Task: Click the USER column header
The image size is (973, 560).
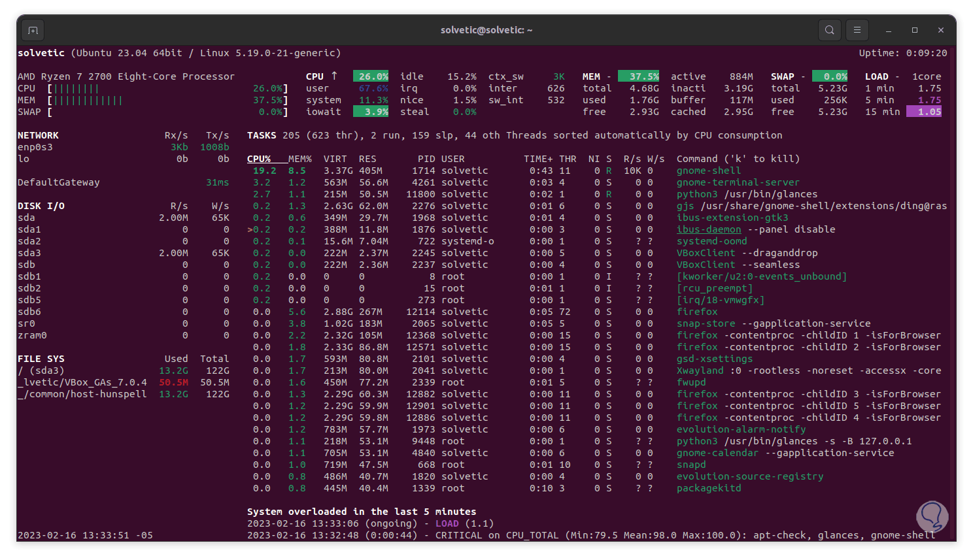Action: tap(453, 159)
